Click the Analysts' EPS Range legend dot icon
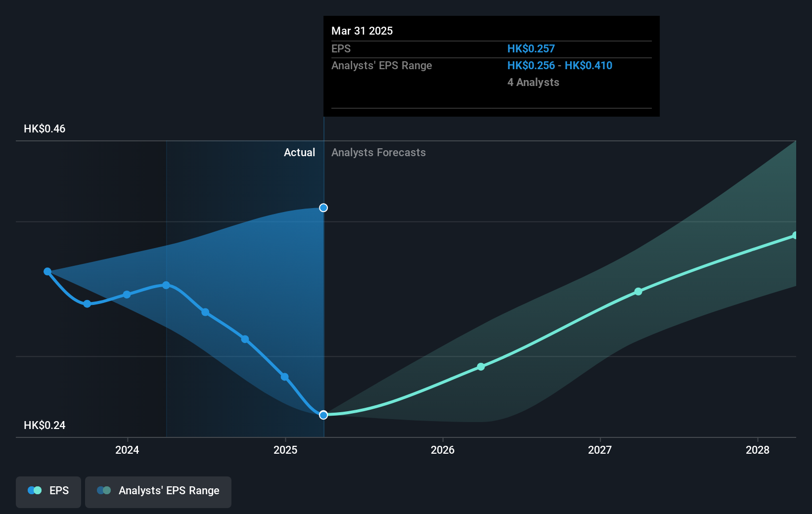The height and width of the screenshot is (514, 812). 104,490
